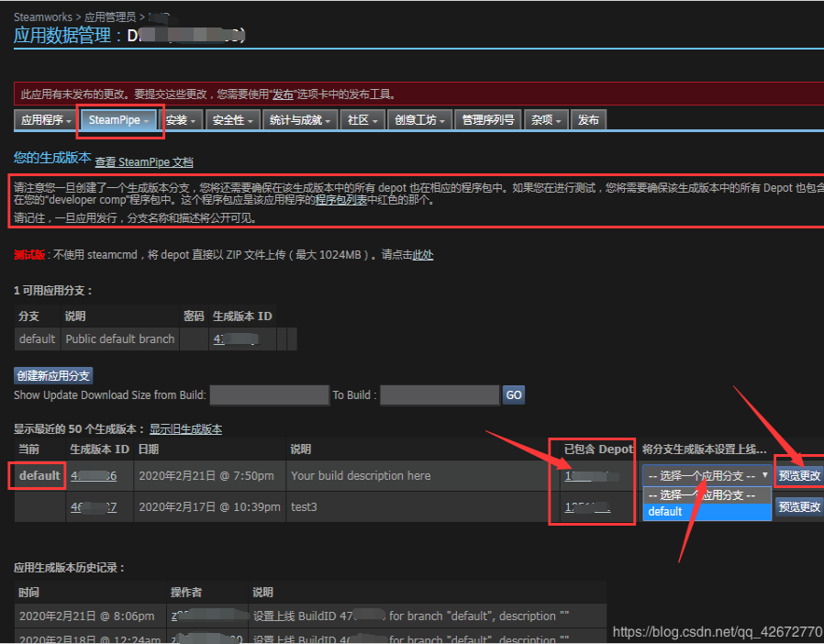Click the 已包含 Depot column header
Screen dimensions: 824x644
tap(598, 450)
